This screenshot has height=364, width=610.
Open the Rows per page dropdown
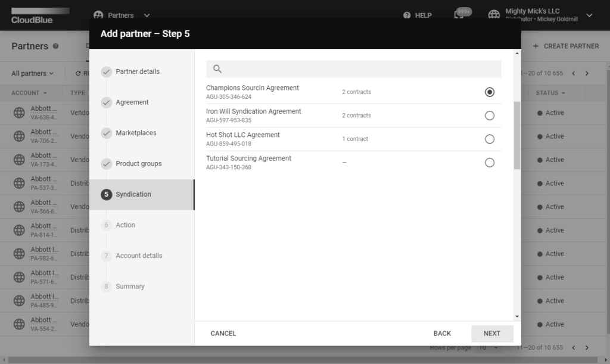pos(488,347)
